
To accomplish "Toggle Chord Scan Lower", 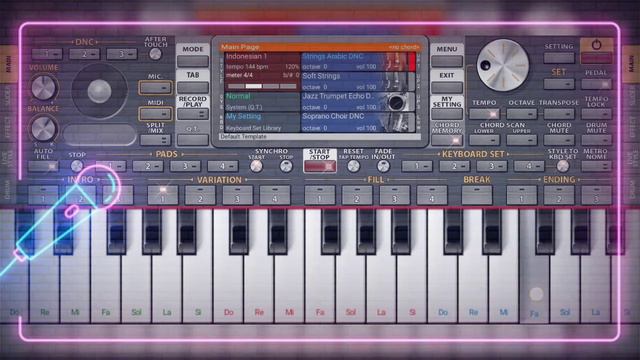I will (484, 140).
